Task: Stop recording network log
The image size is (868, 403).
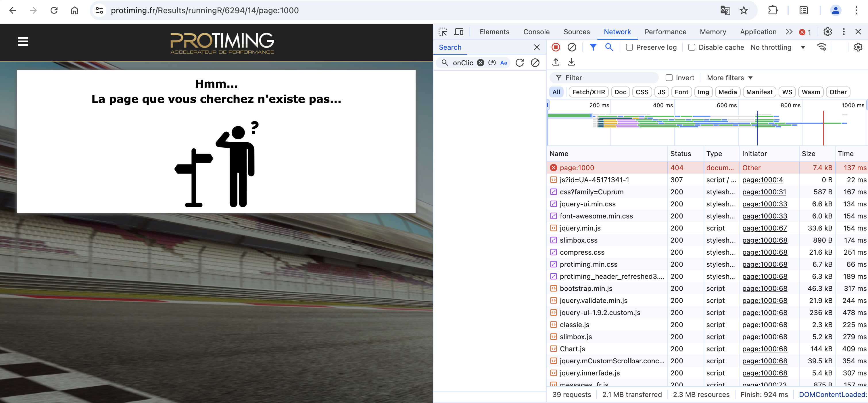Action: (556, 47)
